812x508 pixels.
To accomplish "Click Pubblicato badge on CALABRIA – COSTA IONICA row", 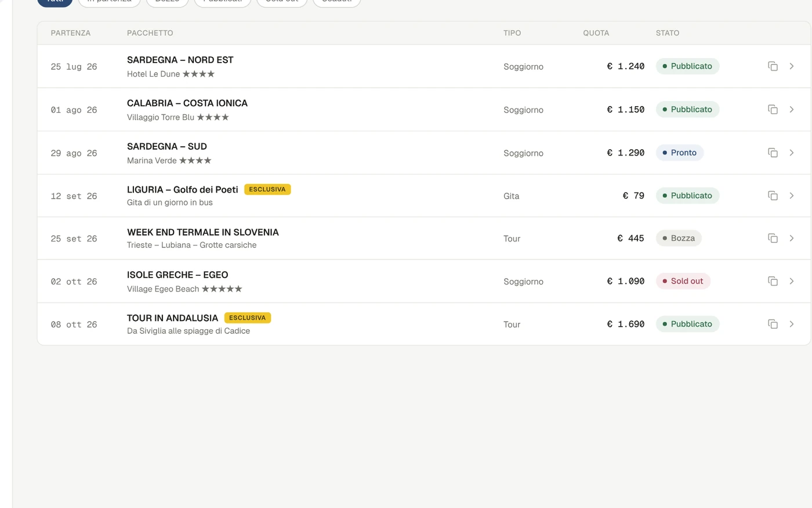I will point(688,109).
